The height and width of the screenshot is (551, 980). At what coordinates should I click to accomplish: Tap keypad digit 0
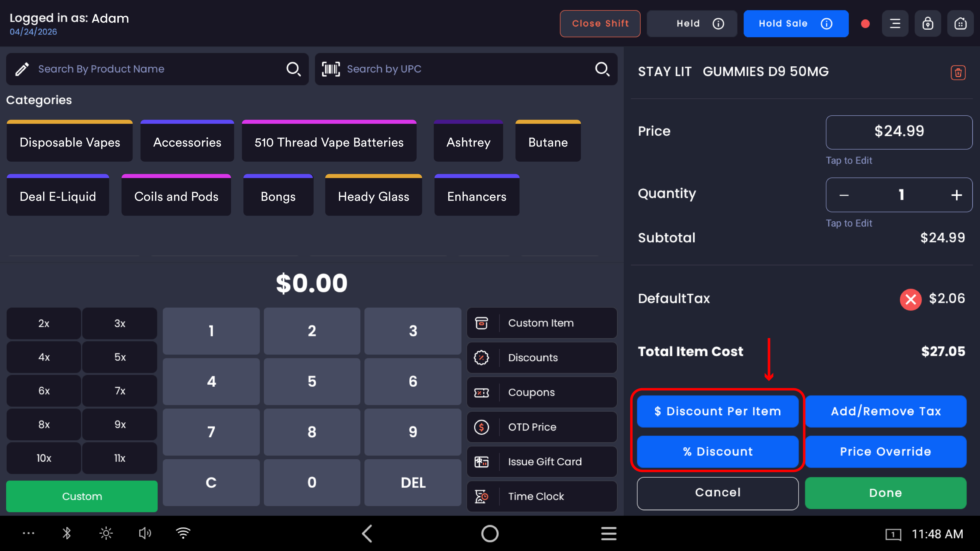(x=312, y=482)
